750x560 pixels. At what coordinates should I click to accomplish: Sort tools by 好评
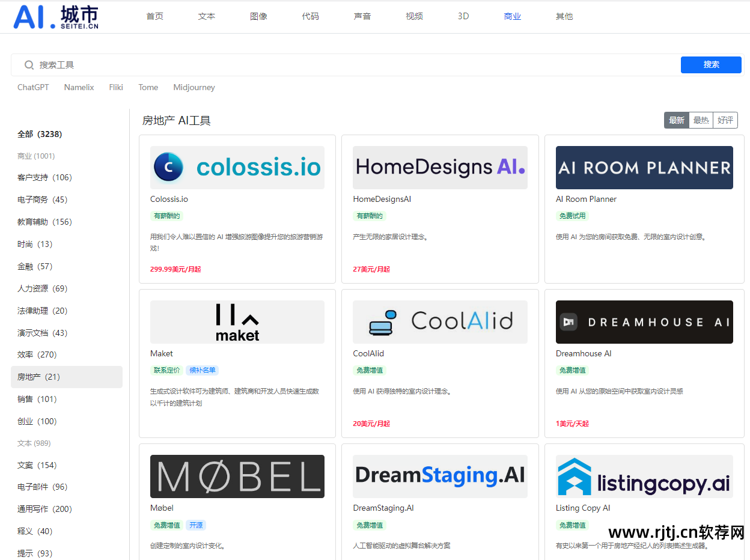pos(725,120)
